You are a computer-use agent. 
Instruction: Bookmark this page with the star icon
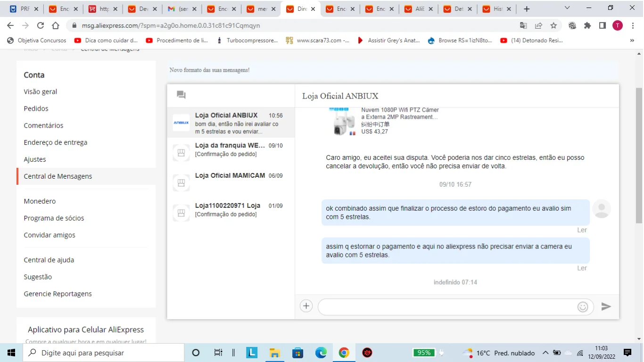(553, 25)
